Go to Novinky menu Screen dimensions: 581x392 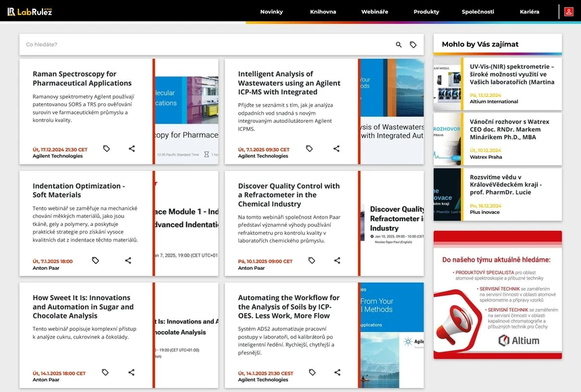271,11
